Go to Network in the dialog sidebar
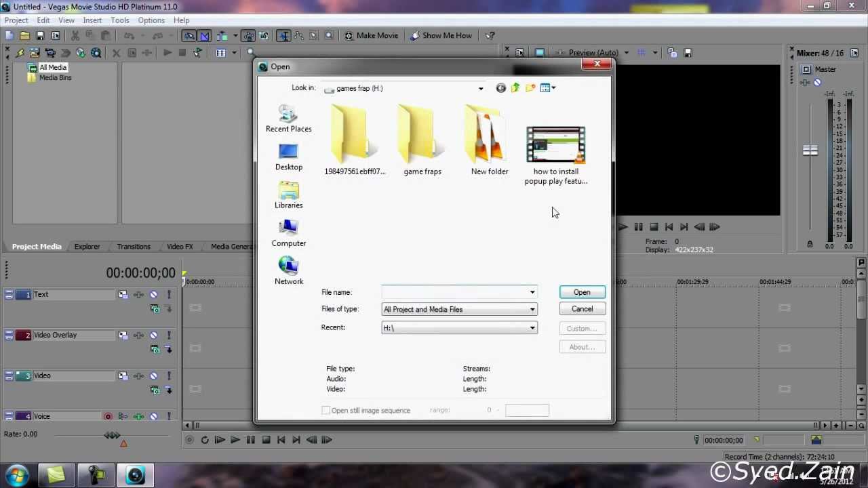 289,271
